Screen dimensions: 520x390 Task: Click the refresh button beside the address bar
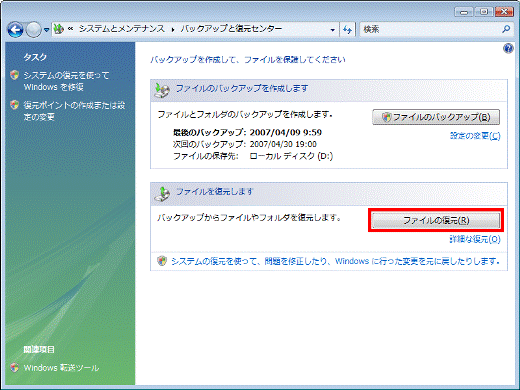347,30
